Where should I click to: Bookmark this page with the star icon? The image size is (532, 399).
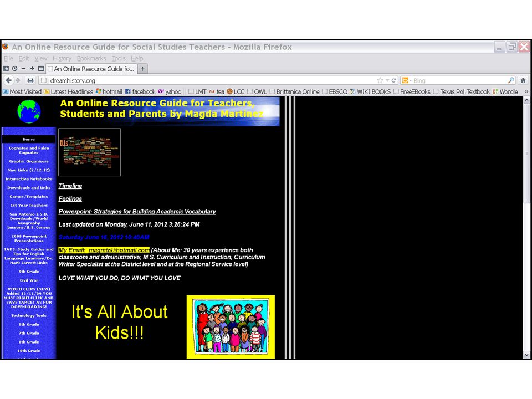(x=380, y=80)
